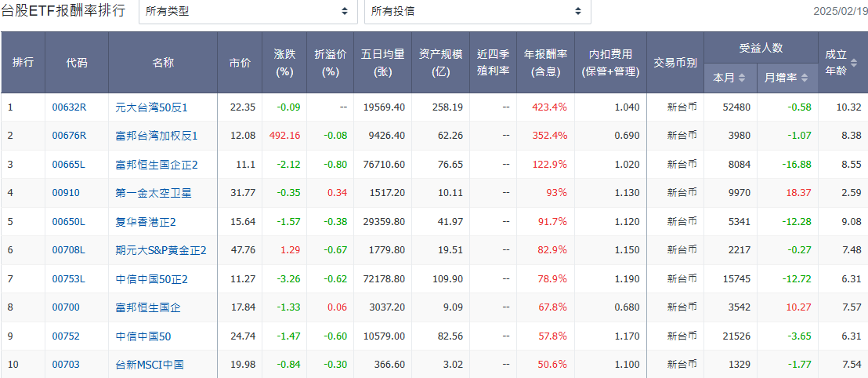Open 第一金太空卫星 fund page

[x=154, y=193]
